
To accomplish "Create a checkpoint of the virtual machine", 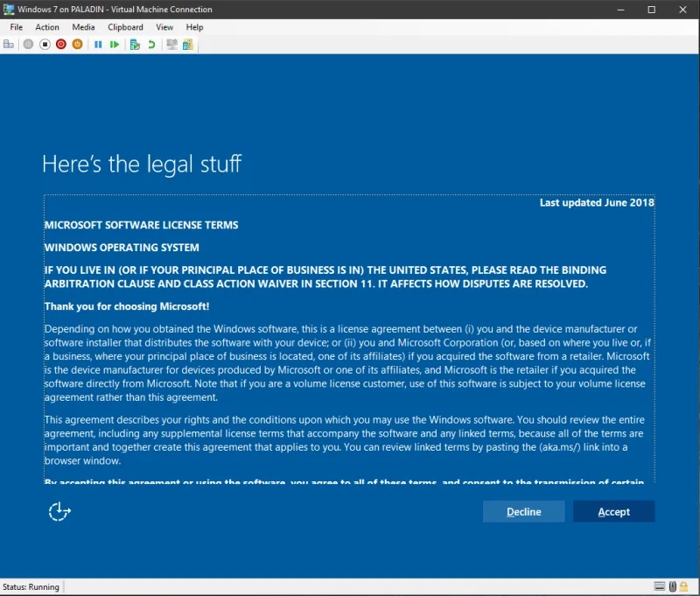I will click(135, 45).
